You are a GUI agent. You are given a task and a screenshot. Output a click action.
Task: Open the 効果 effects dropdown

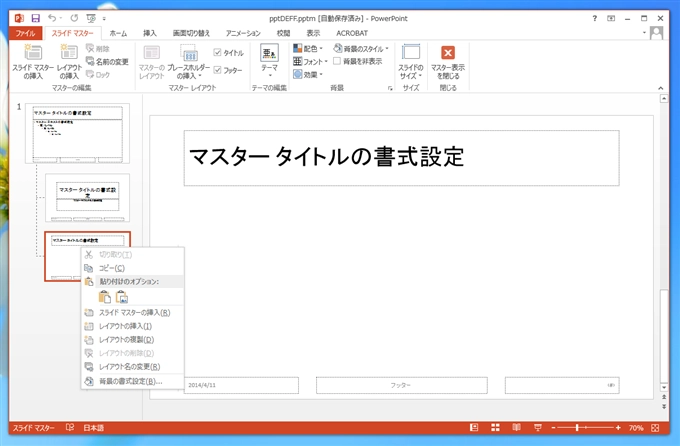(308, 74)
